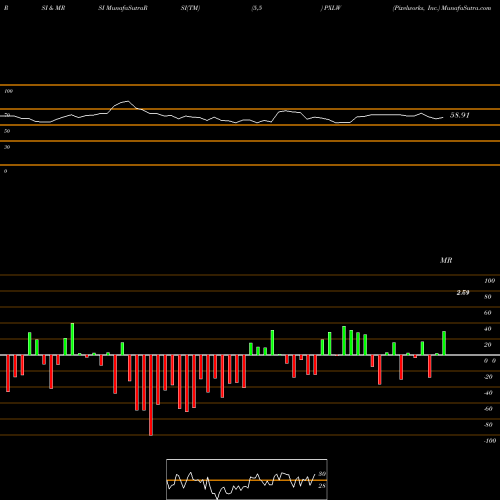Click the 30 label in mini chart
Screen dimensions: 500x500
tap(322, 474)
